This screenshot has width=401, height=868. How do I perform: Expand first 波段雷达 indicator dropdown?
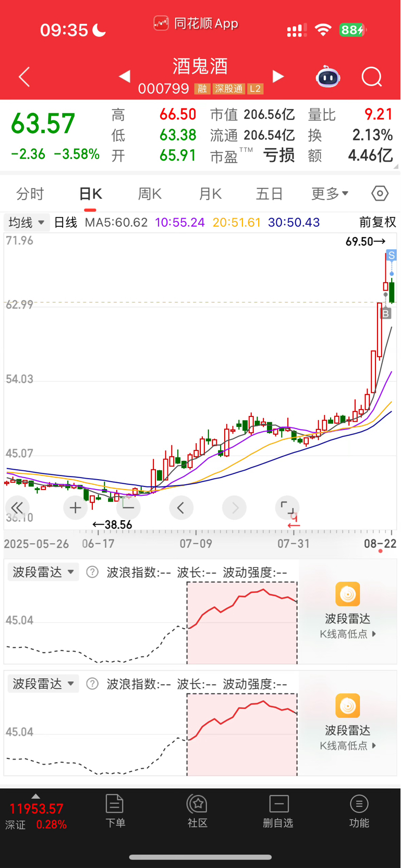pyautogui.click(x=43, y=572)
